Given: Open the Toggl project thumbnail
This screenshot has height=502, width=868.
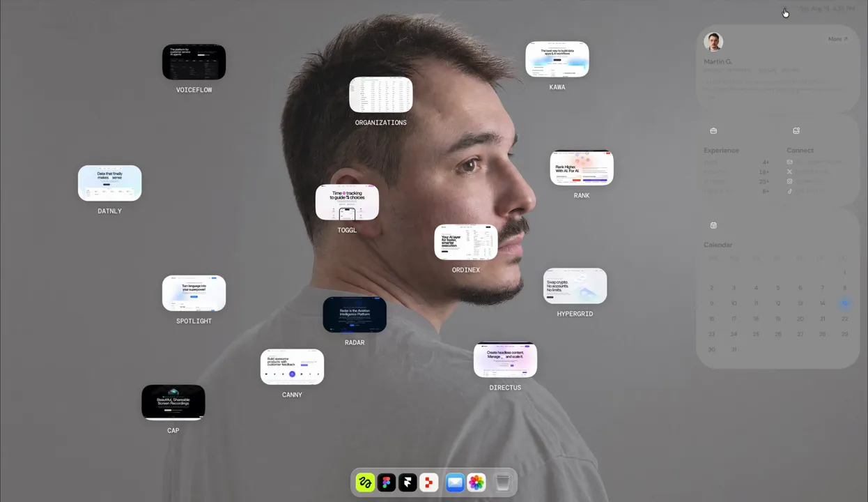Looking at the screenshot, I should (x=347, y=202).
